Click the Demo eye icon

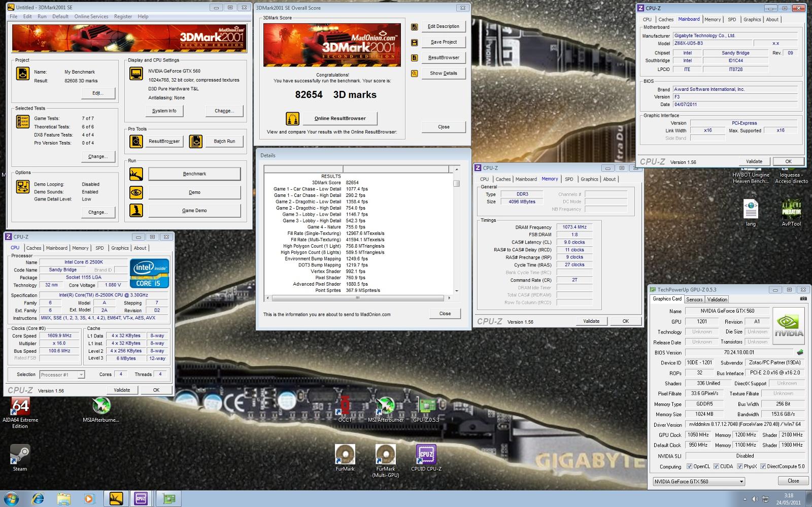(136, 192)
